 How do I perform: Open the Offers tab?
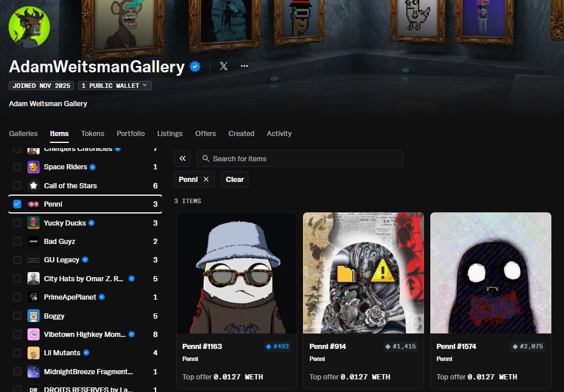(205, 134)
